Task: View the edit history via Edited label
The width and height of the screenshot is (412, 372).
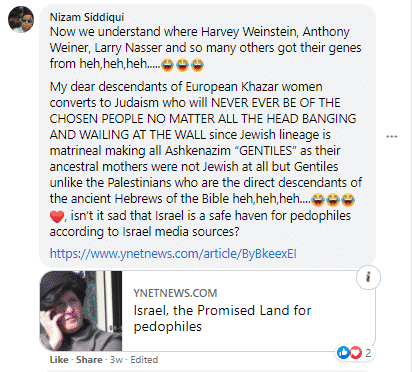Action: (144, 360)
